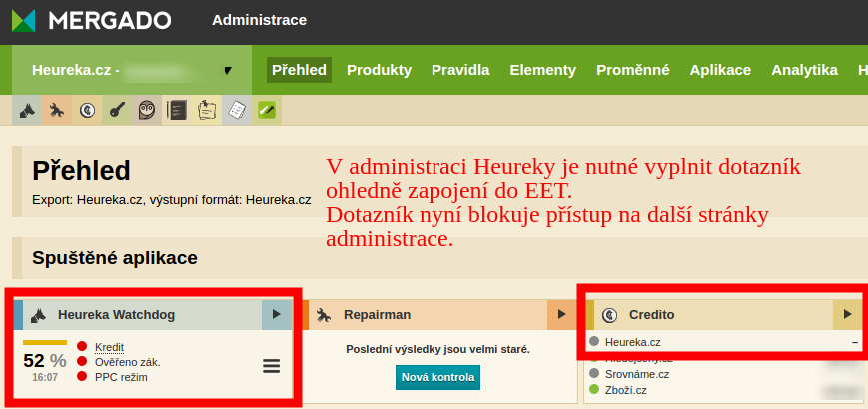Click the yellow Watchdog progress bar
868x409 pixels.
(x=45, y=342)
